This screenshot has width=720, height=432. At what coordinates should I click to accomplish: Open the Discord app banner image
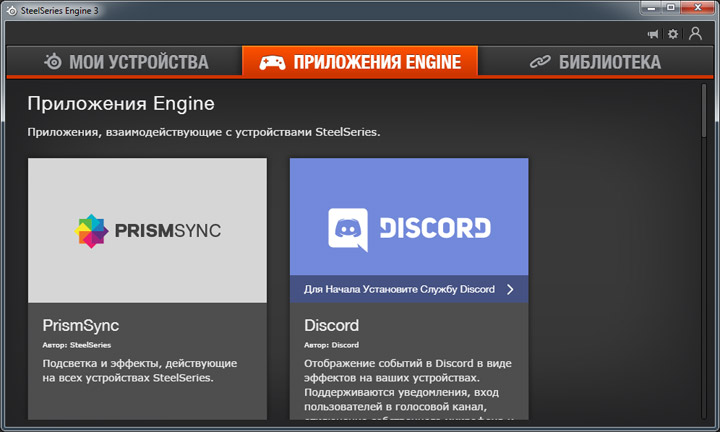coord(409,217)
